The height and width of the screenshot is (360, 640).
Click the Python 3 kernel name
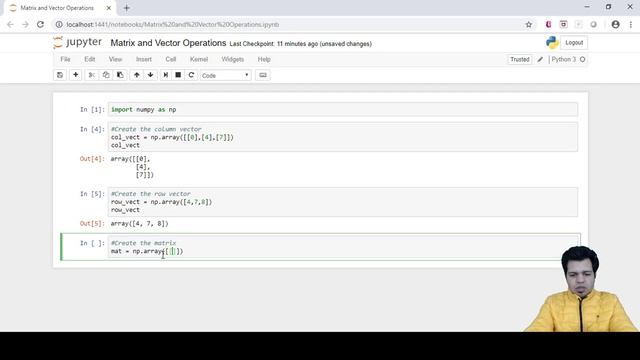pos(563,60)
